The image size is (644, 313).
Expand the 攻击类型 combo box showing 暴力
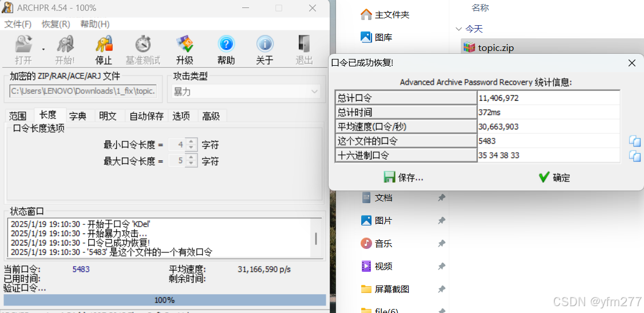pos(246,92)
